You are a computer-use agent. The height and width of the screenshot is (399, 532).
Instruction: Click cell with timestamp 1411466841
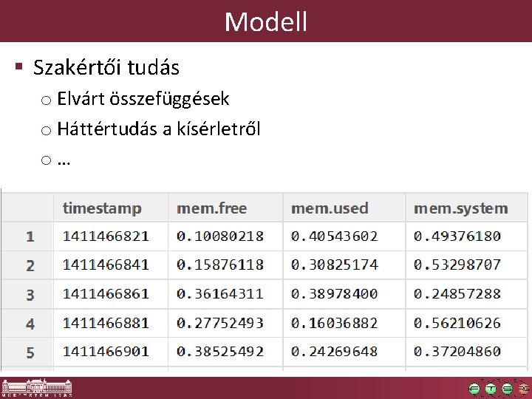point(111,265)
